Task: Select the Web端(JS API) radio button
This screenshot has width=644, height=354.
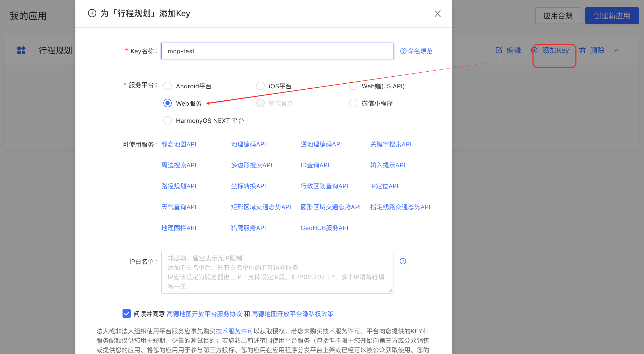Action: coord(353,86)
